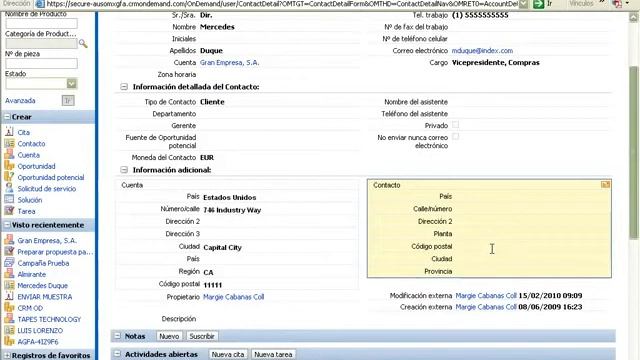Open the Estado dropdown
640x360 pixels.
click(71, 84)
